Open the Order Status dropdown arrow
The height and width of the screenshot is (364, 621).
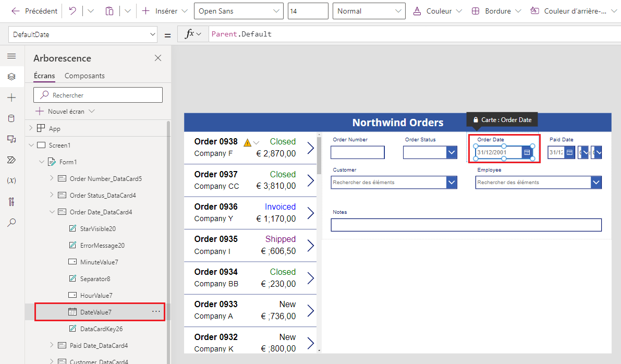coord(452,152)
